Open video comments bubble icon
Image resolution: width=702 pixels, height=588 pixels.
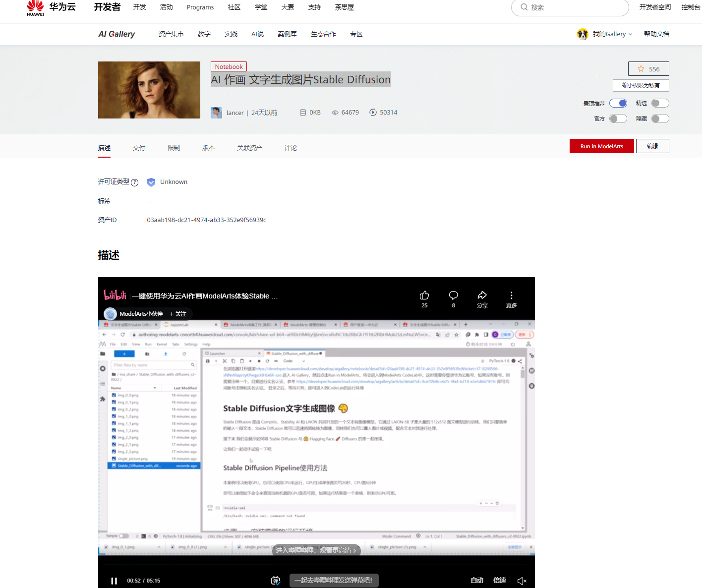453,295
